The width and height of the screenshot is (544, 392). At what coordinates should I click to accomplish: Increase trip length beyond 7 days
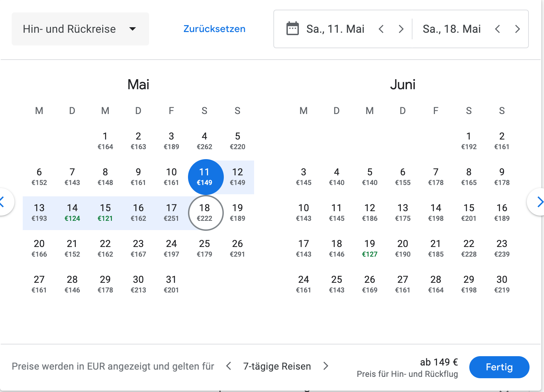click(x=326, y=366)
